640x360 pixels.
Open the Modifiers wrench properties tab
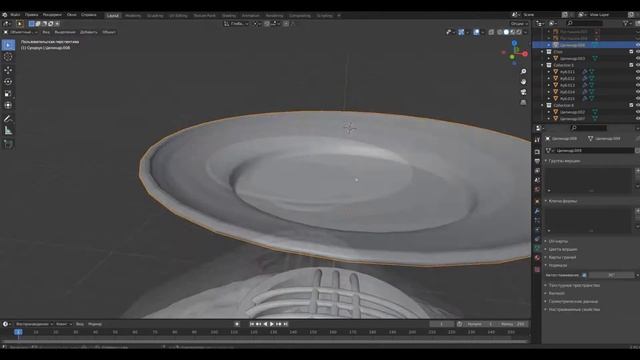[x=537, y=211]
